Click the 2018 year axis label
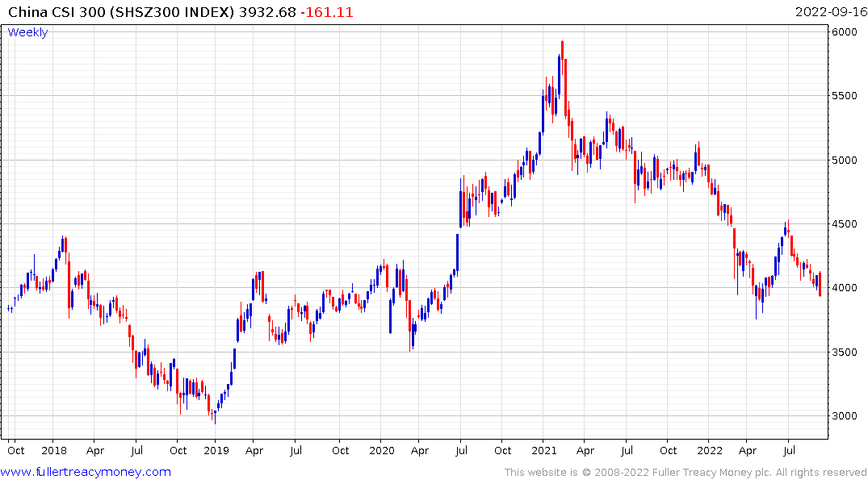 [x=54, y=450]
